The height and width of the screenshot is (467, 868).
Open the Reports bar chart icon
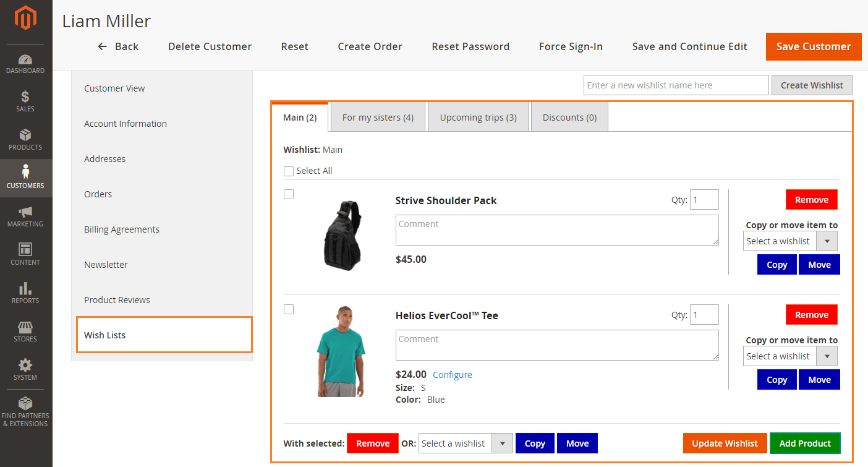click(x=25, y=289)
